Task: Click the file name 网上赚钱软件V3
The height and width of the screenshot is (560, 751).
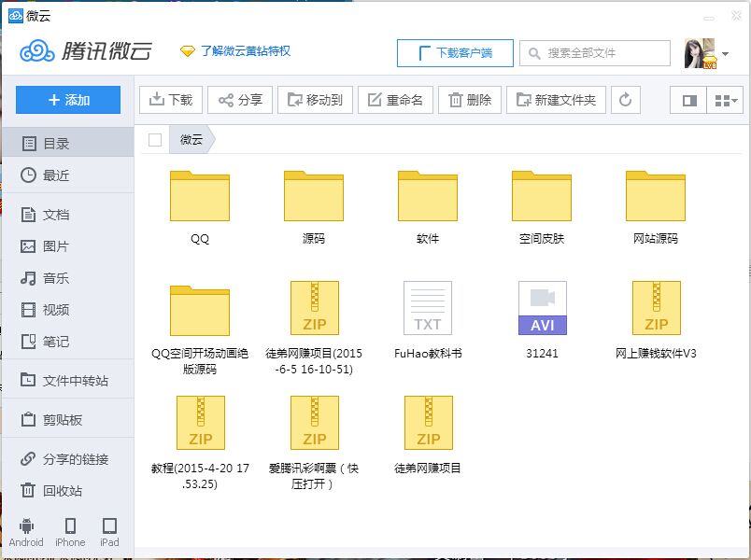Action: coord(656,354)
